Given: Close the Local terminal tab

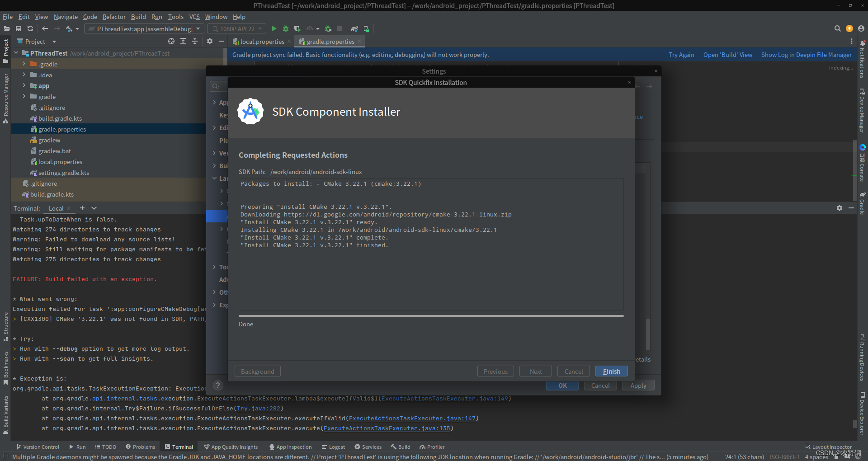Looking at the screenshot, I should pos(69,208).
